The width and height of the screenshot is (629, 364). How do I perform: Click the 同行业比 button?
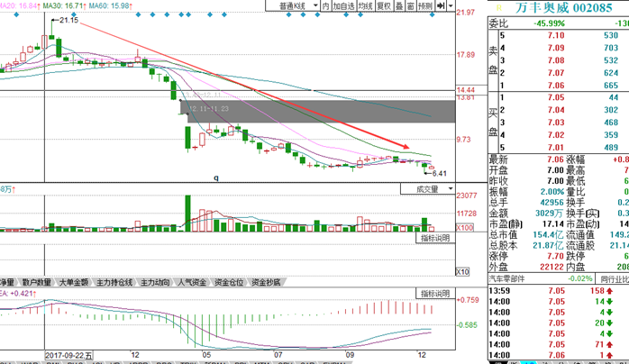[613, 278]
